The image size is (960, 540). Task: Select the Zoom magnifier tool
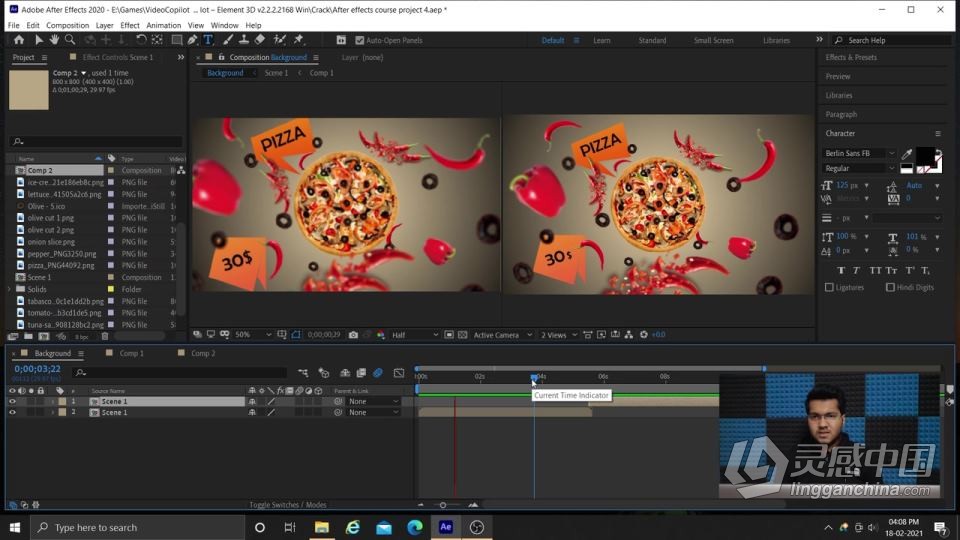click(70, 40)
